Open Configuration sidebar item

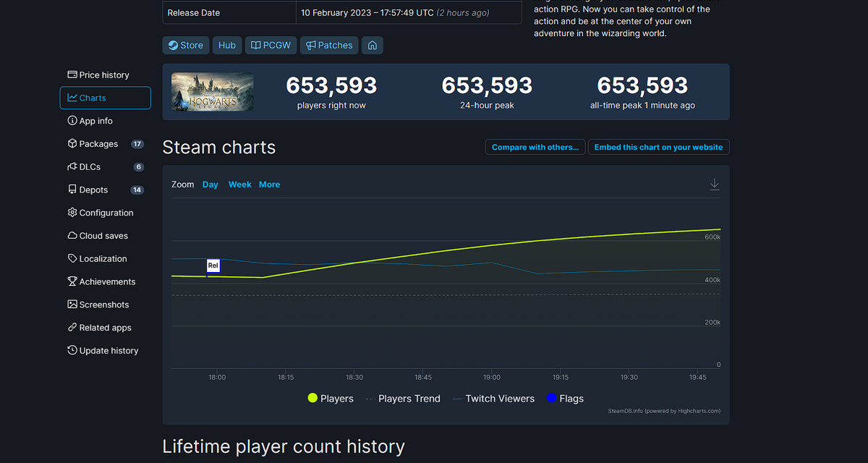tap(106, 213)
